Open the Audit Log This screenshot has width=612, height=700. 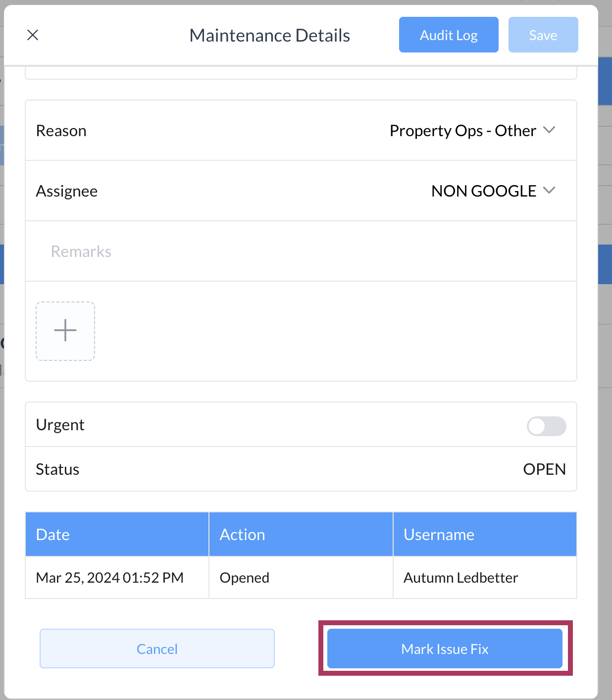click(x=449, y=35)
